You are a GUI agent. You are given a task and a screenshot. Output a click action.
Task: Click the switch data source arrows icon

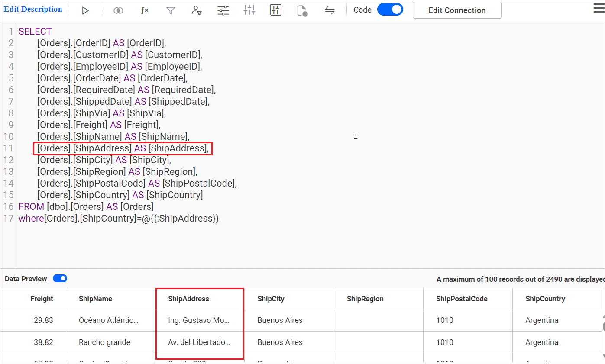pos(330,10)
